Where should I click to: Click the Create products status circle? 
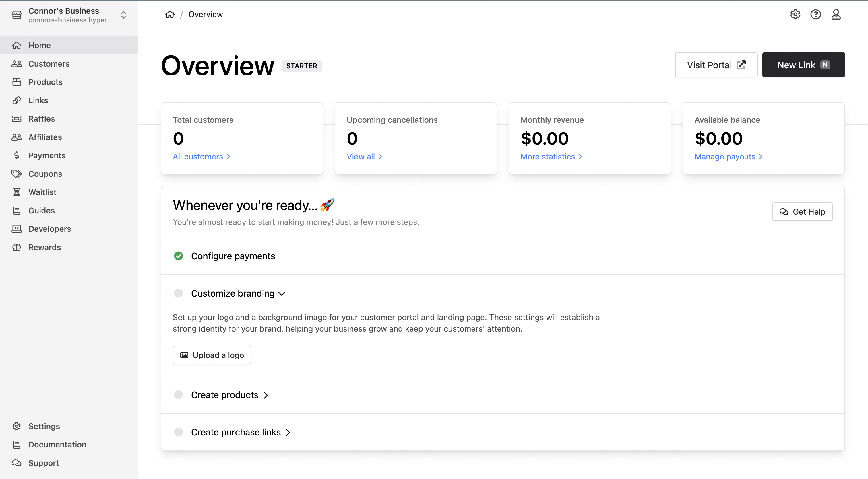[x=178, y=395]
